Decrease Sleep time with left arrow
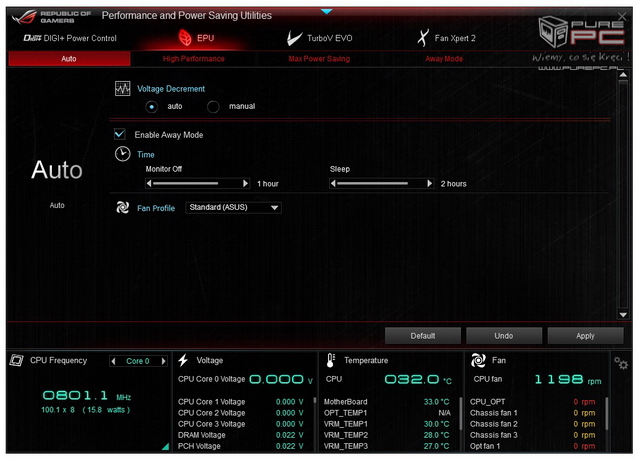 [333, 184]
